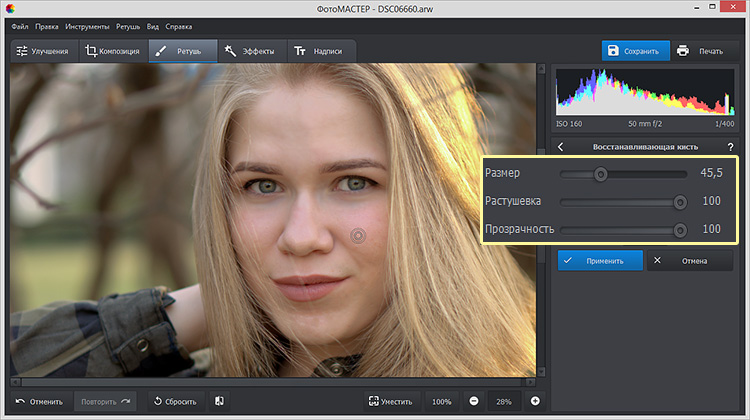This screenshot has width=750, height=420.
Task: Click the zoom out minus icon
Action: pos(472,401)
